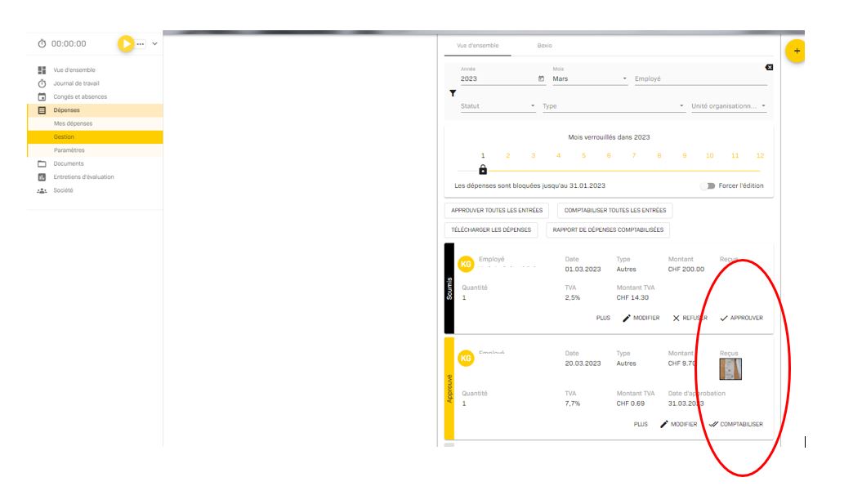Open the timer's three-dot options menu
862x504 pixels.
point(141,43)
